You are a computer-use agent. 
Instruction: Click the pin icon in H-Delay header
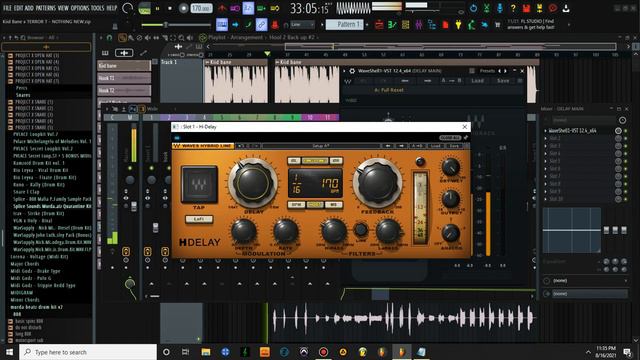point(466,138)
